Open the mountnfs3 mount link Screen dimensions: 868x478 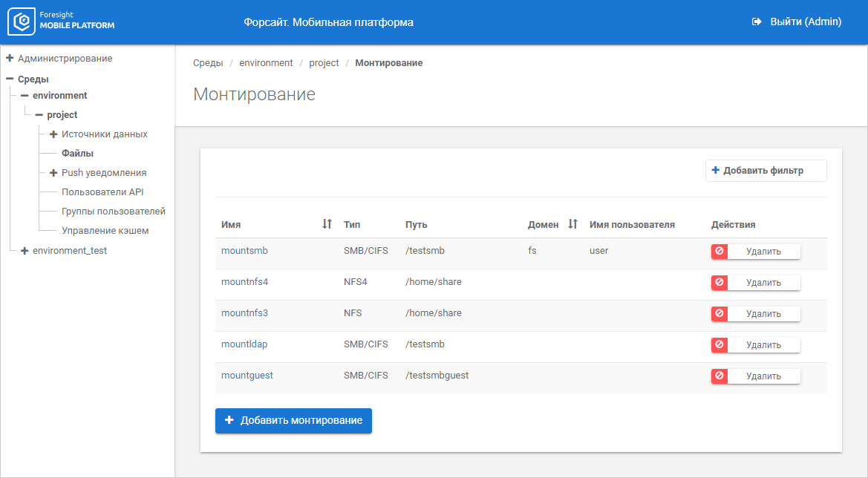[x=244, y=313]
